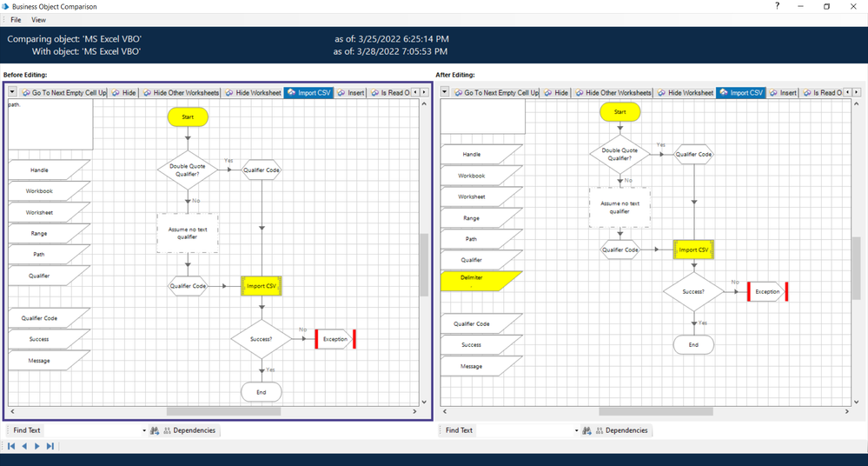This screenshot has width=868, height=466.
Task: Click Success? decision in After Editing
Action: coord(693,291)
